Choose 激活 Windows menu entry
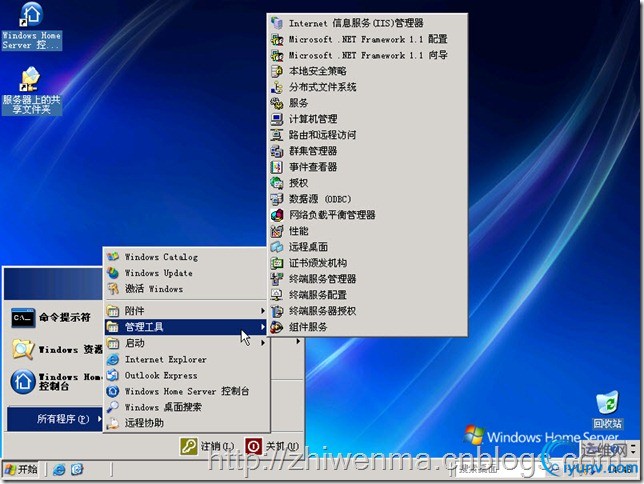 (186, 289)
